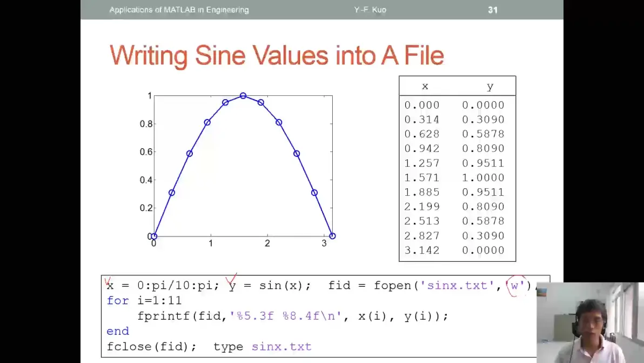The height and width of the screenshot is (363, 644).
Task: Click the author name "Y.-F. Kuo"
Action: 370,10
